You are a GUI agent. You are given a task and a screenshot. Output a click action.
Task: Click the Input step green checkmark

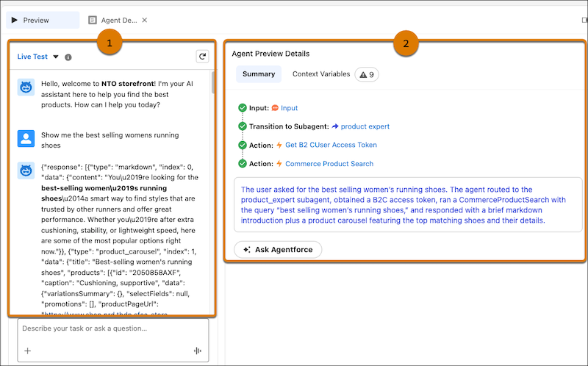coord(243,108)
